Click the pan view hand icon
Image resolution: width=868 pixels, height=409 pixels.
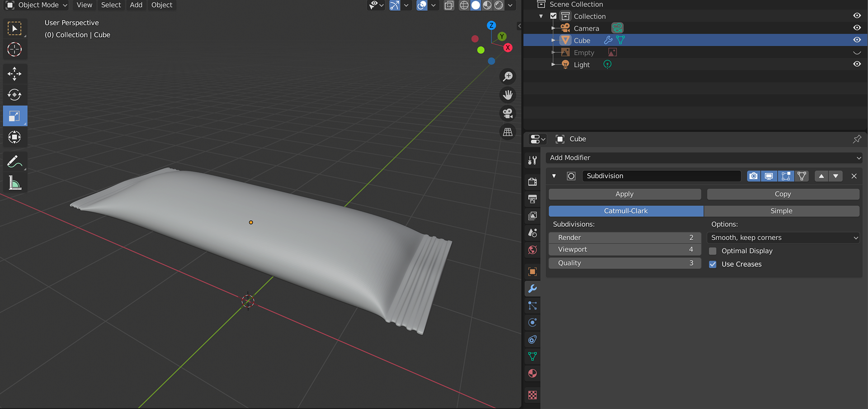click(x=508, y=95)
